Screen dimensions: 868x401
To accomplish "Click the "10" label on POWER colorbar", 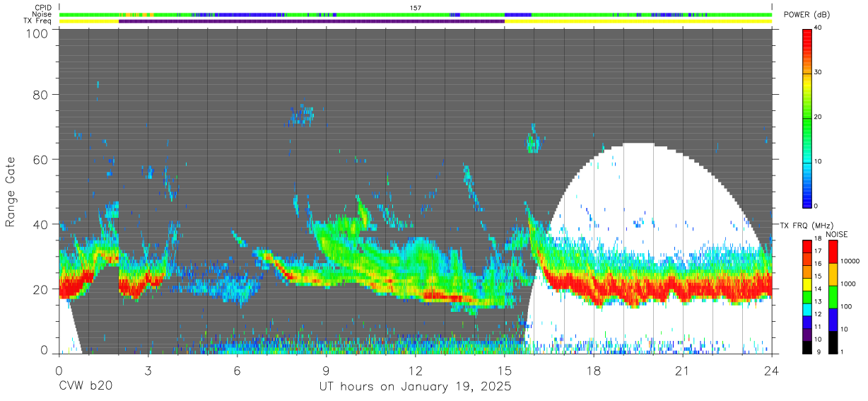I will coord(818,161).
